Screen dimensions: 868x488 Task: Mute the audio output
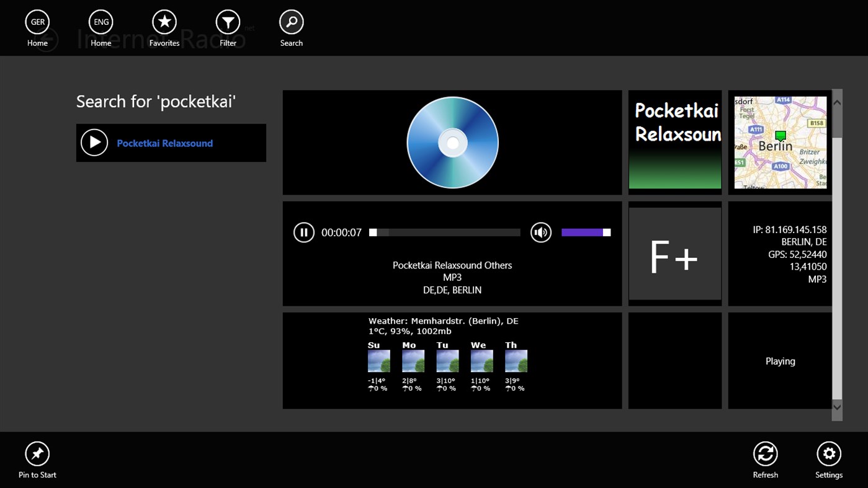540,233
